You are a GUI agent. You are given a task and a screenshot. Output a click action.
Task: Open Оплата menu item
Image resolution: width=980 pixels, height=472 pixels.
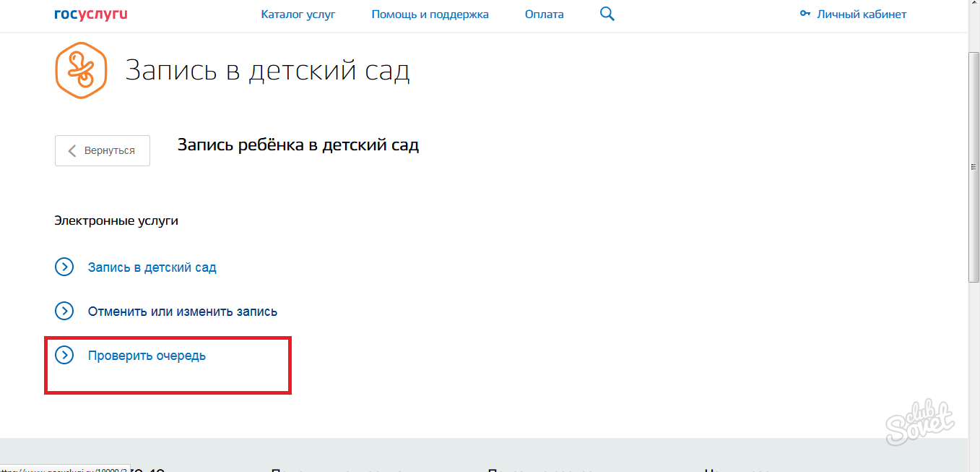tap(545, 14)
